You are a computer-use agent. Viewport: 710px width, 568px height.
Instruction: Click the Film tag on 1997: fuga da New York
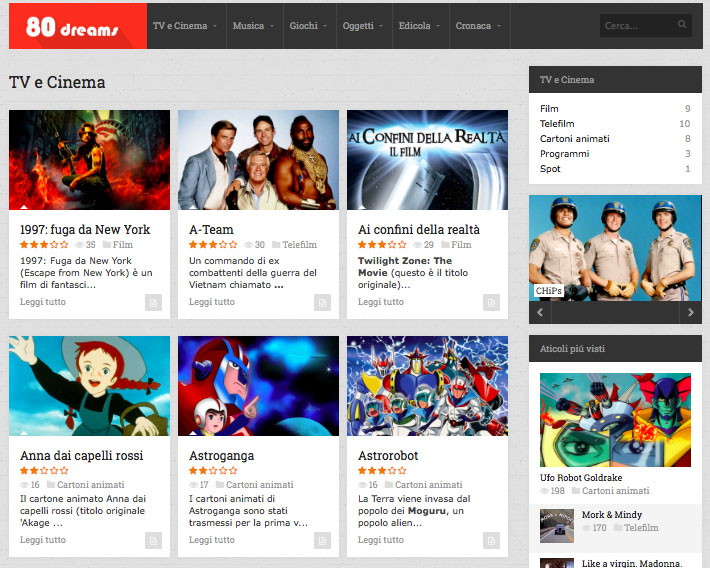[x=123, y=245]
